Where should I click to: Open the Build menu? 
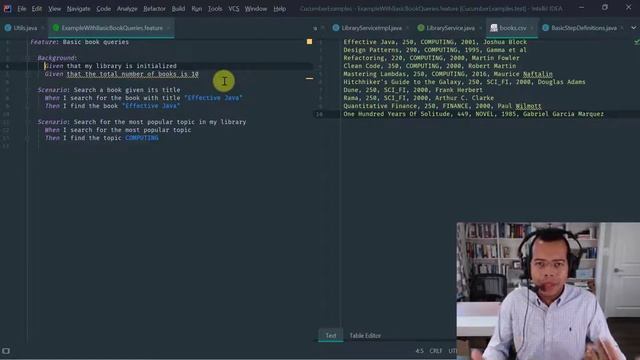pyautogui.click(x=178, y=9)
